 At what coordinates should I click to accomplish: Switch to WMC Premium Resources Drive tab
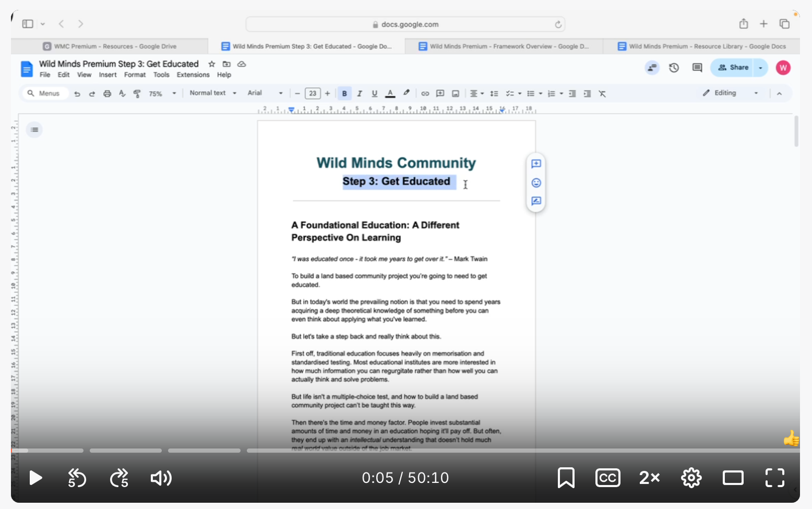(110, 46)
